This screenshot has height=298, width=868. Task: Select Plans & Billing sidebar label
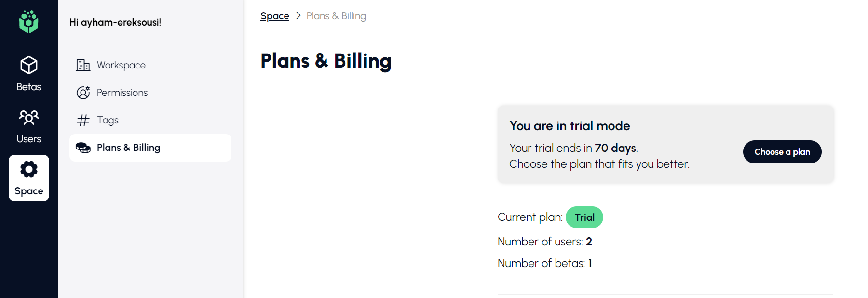pos(128,148)
